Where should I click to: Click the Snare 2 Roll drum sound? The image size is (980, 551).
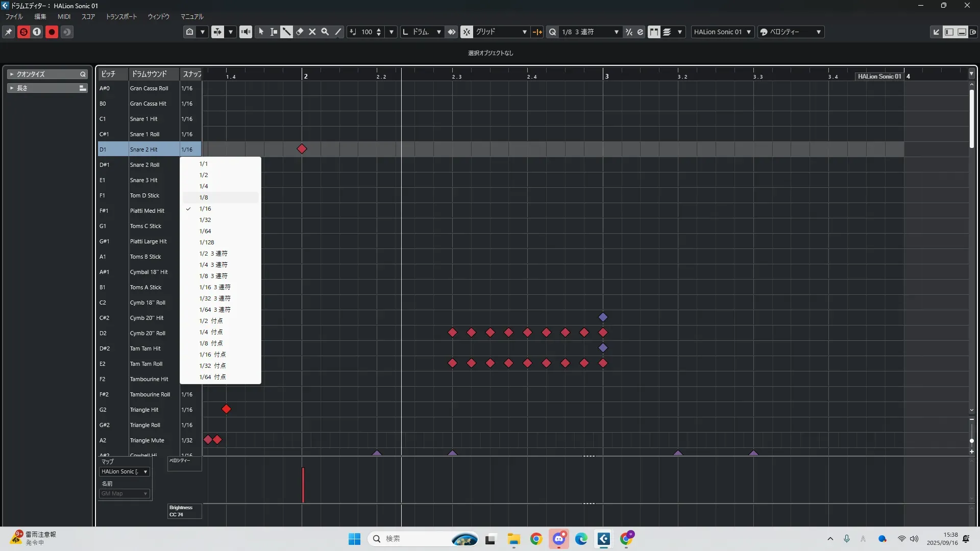click(144, 165)
